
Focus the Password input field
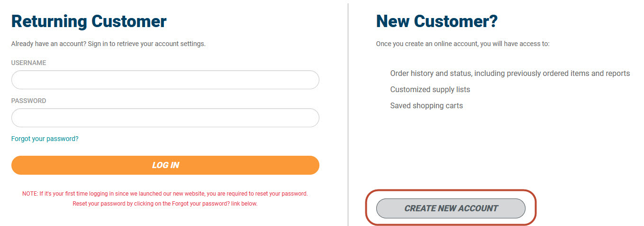coord(165,118)
